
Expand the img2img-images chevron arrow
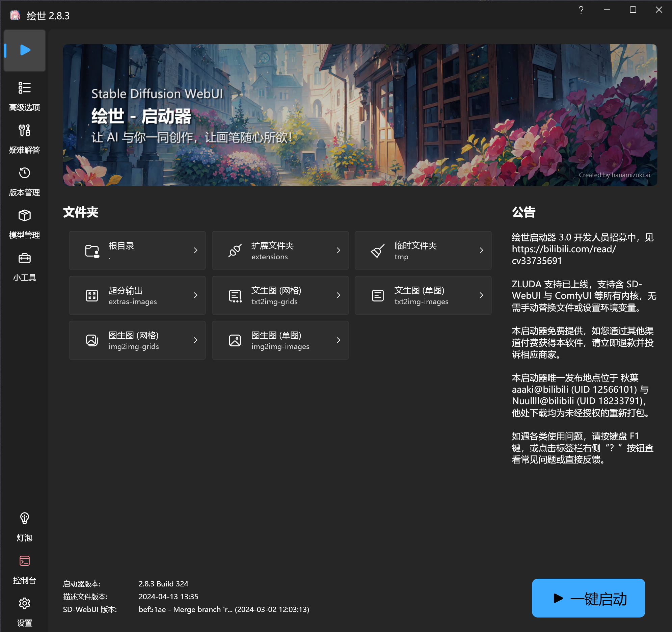click(x=339, y=341)
